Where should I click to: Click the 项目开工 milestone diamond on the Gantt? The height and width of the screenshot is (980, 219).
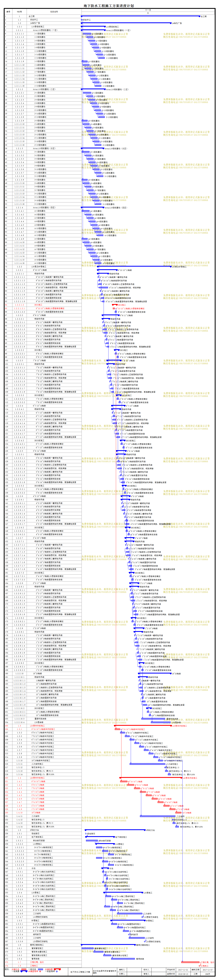pyautogui.click(x=82, y=20)
